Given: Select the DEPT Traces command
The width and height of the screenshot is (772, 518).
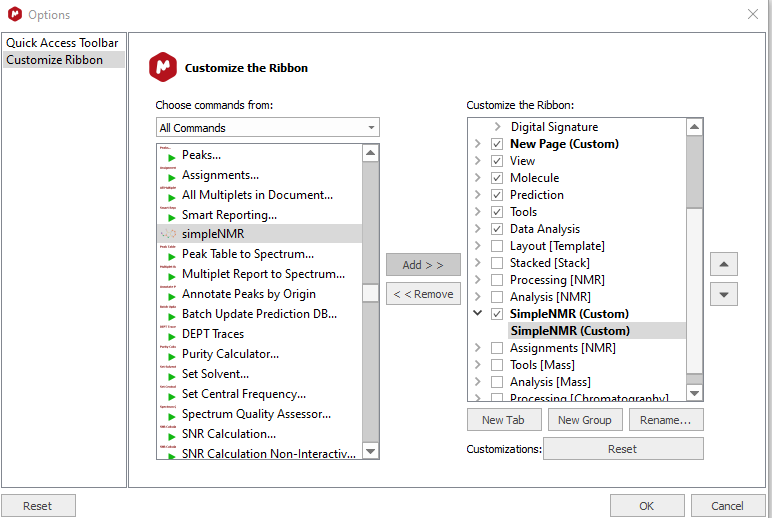Looking at the screenshot, I should pyautogui.click(x=259, y=334).
